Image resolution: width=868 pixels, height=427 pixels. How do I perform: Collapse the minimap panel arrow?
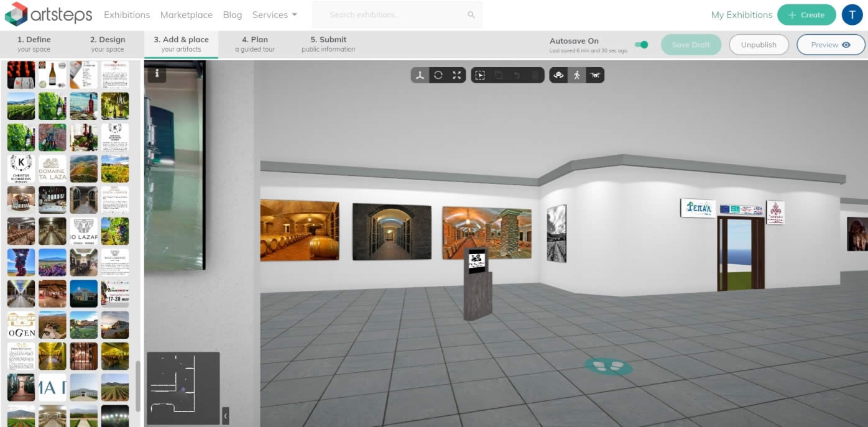tap(225, 415)
